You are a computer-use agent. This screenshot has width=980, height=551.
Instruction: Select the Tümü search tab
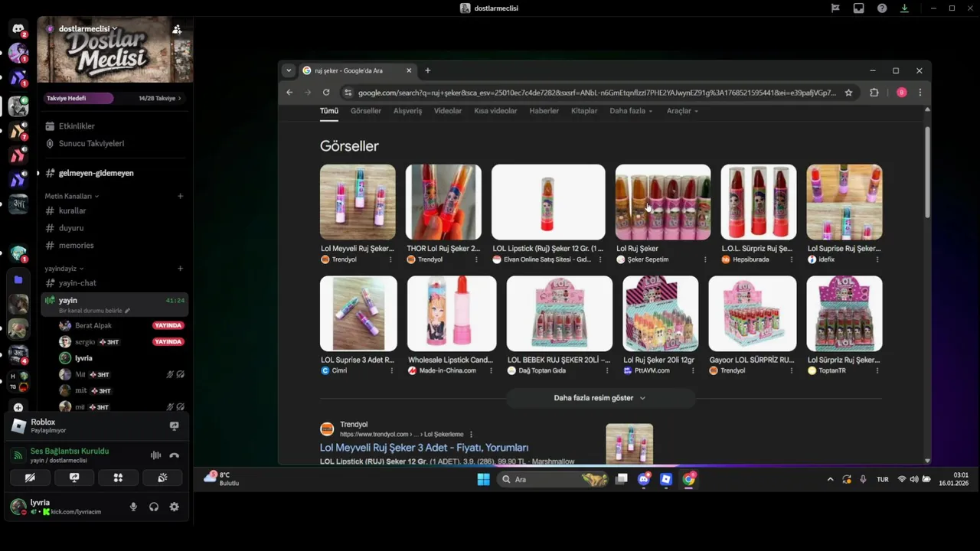pos(328,111)
